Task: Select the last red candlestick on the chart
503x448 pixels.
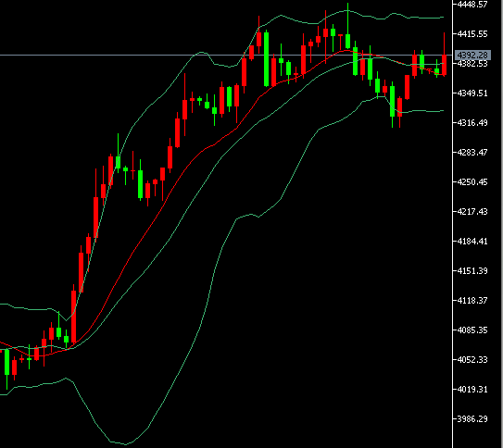Action: 445,65
